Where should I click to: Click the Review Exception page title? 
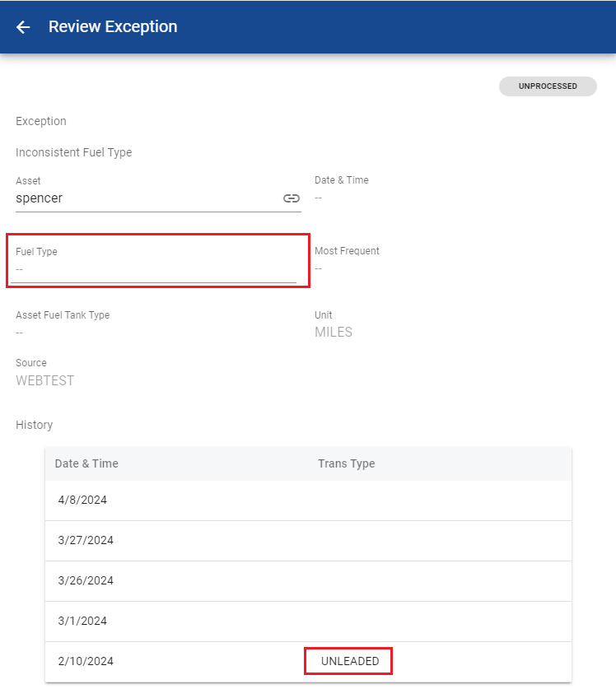(x=113, y=27)
